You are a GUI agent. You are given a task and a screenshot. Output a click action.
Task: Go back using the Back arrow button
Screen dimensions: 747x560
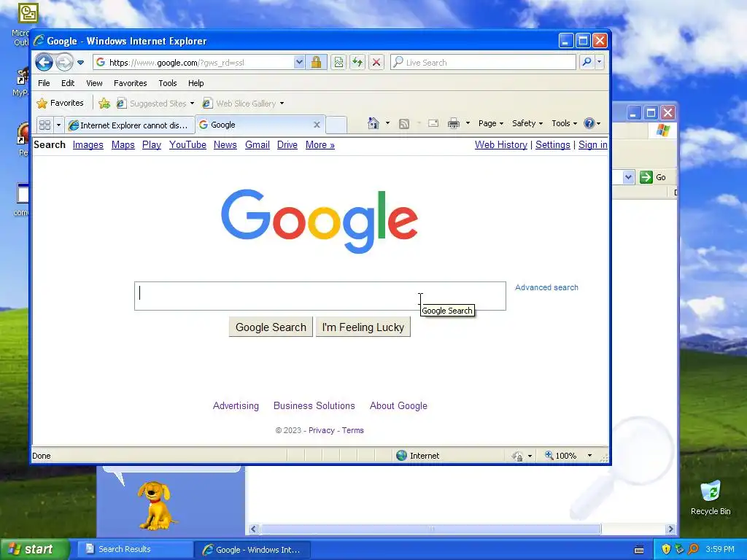pyautogui.click(x=44, y=63)
